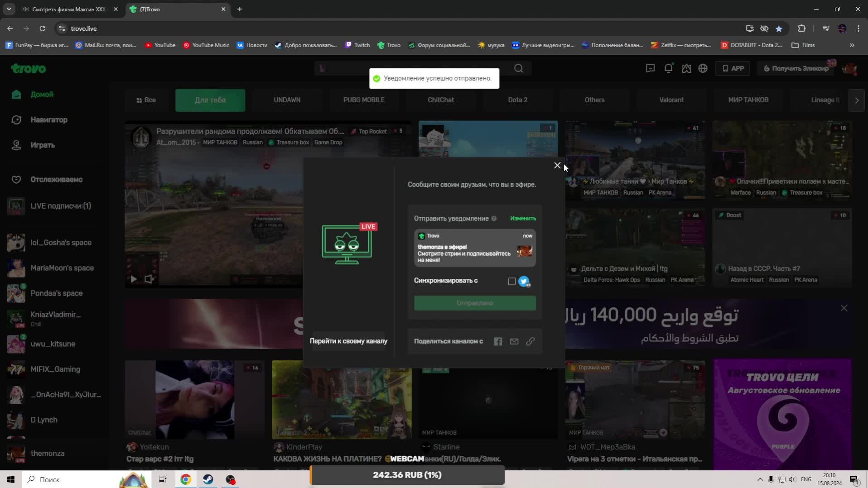The image size is (868, 488).
Task: Copy channel link with chain icon
Action: tap(530, 341)
